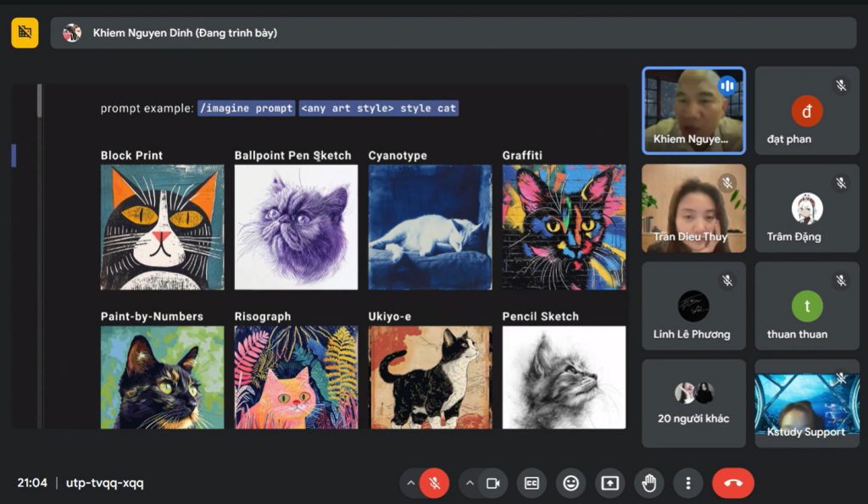Open more options three-dot menu
This screenshot has width=868, height=504.
click(x=688, y=483)
